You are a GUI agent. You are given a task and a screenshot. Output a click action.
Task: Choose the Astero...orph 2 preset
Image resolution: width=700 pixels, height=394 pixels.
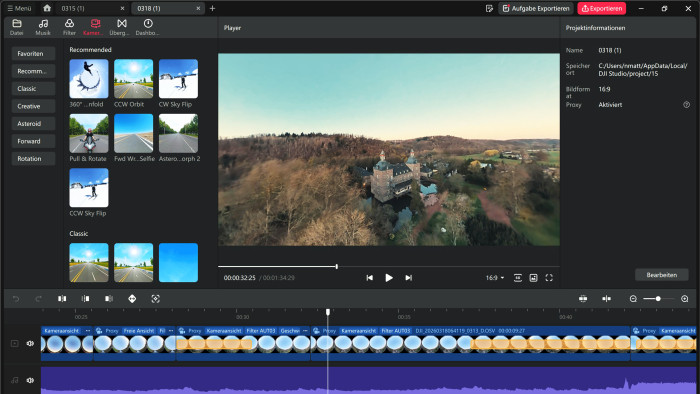(x=178, y=133)
